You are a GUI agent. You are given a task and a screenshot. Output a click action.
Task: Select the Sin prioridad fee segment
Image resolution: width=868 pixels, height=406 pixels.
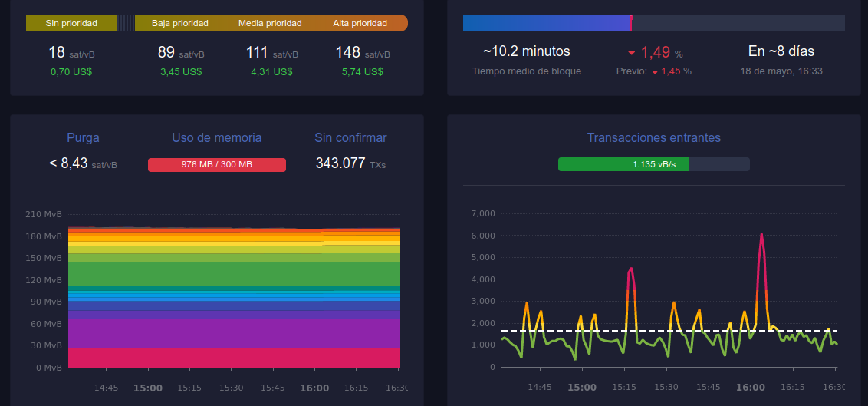[x=71, y=23]
